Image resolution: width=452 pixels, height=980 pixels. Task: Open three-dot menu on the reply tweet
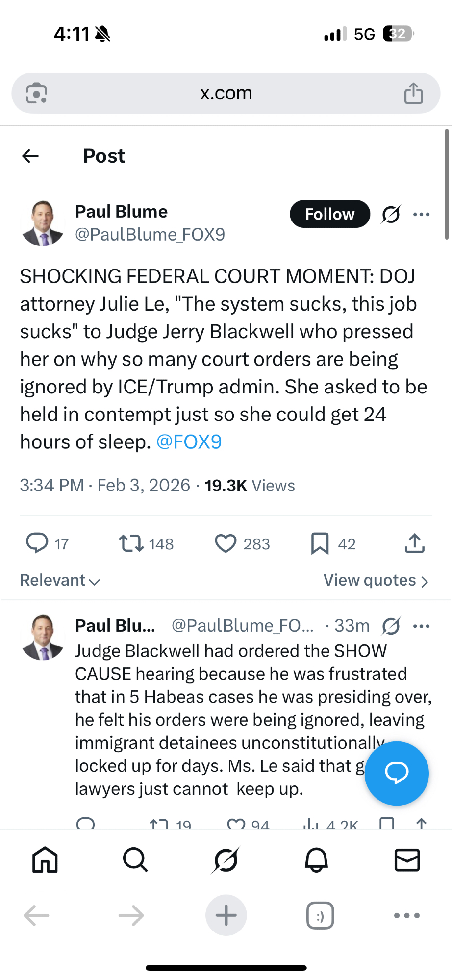coord(421,626)
